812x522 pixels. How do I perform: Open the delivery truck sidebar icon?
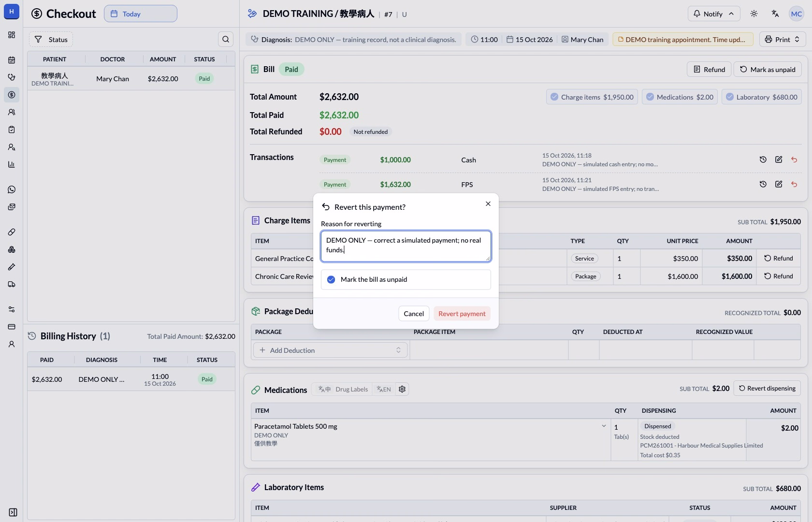(12, 284)
